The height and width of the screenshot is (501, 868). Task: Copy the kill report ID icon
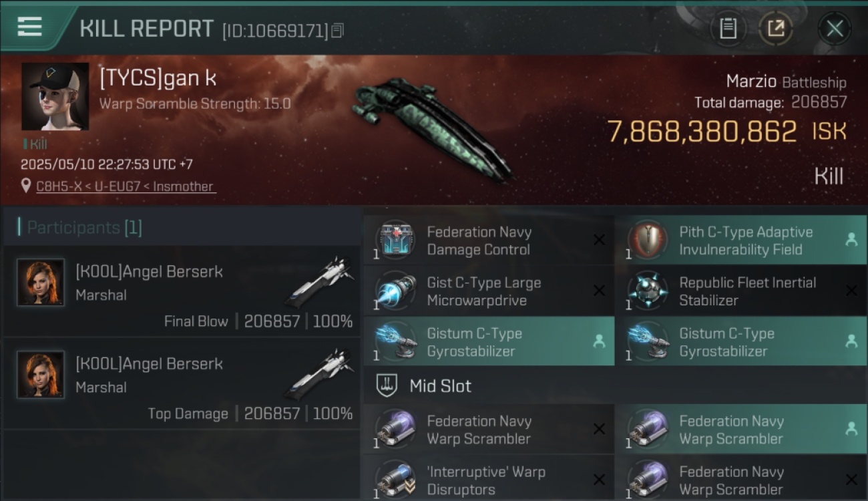pos(337,30)
